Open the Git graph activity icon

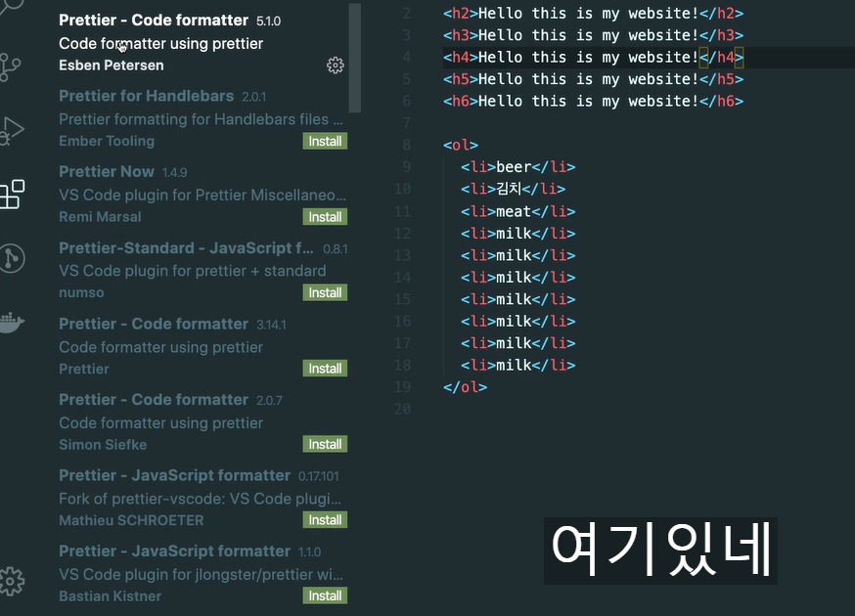click(12, 258)
